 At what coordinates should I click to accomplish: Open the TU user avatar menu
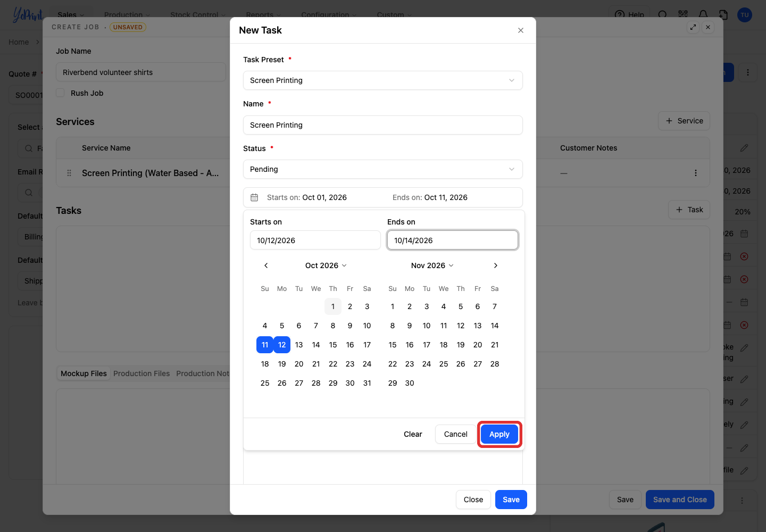pyautogui.click(x=745, y=15)
